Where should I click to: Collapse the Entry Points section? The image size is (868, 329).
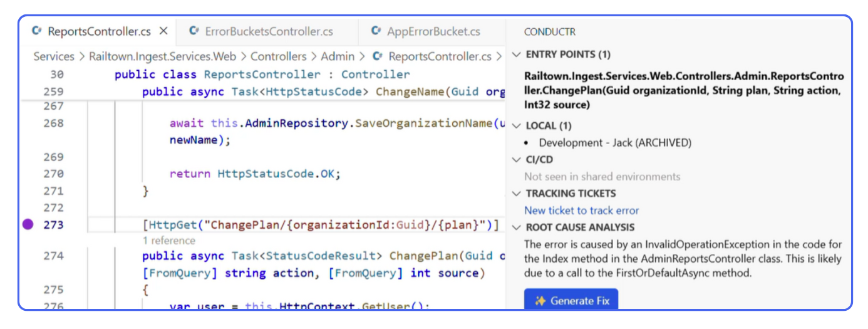pos(516,55)
